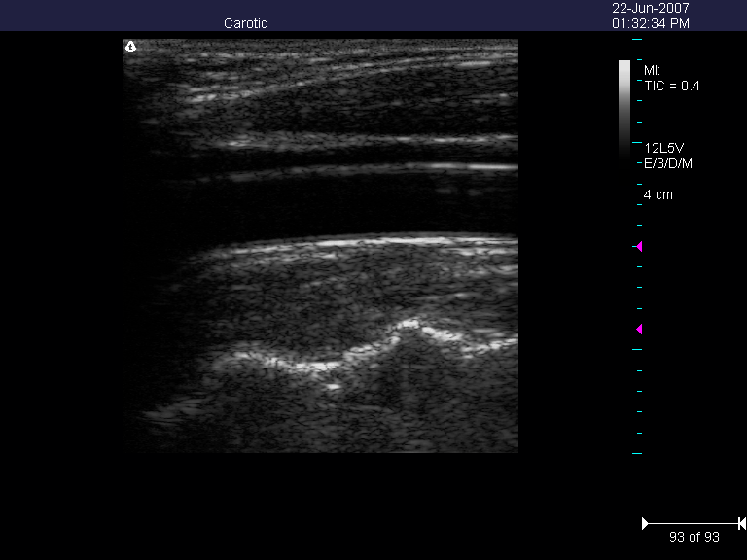This screenshot has height=560, width=747.
Task: Click the upper magenta focal zone marker
Action: 638,246
